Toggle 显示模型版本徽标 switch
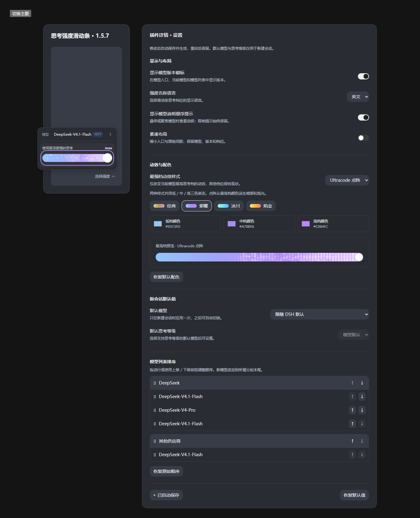This screenshot has width=420, height=518. pos(363,76)
